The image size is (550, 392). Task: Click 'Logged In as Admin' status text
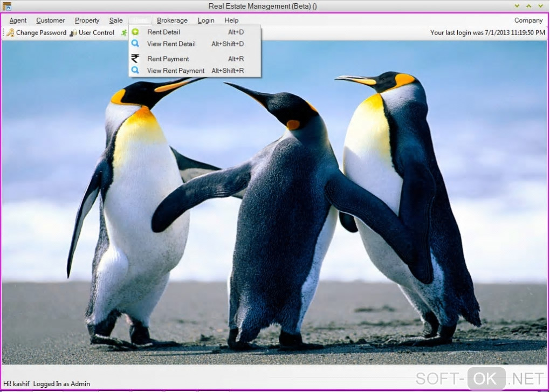[61, 384]
